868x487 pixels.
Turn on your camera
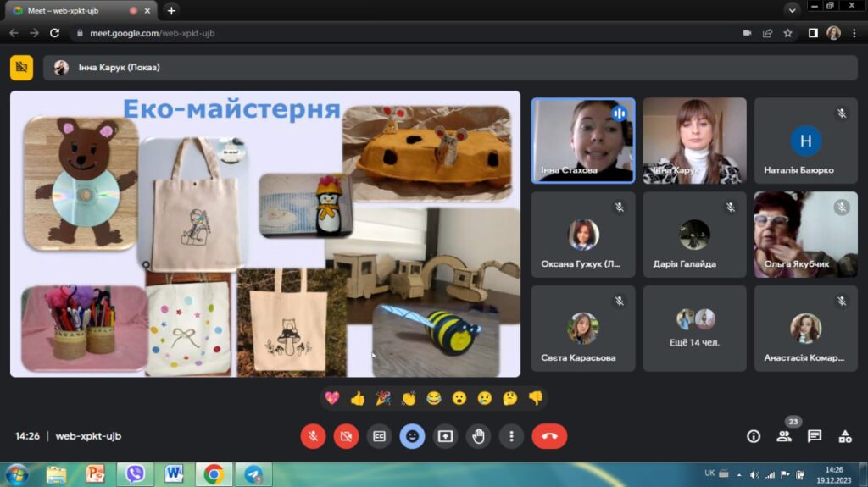tap(347, 436)
